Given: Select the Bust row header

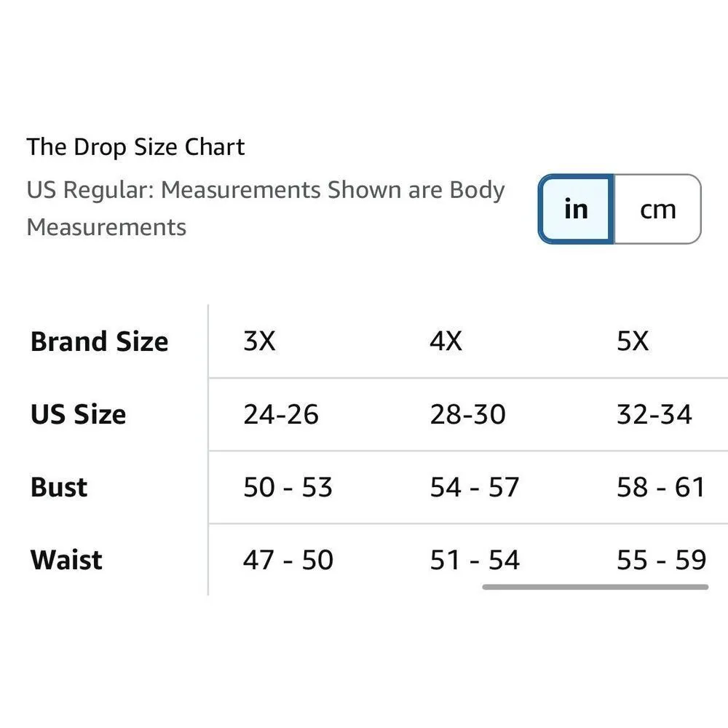Looking at the screenshot, I should click(58, 487).
